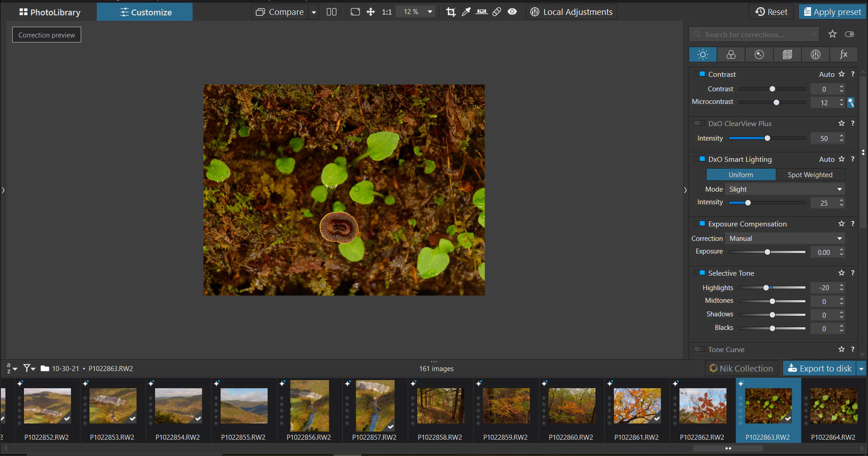Switch to the PhotoLibrary tab
This screenshot has width=868, height=456.
50,12
